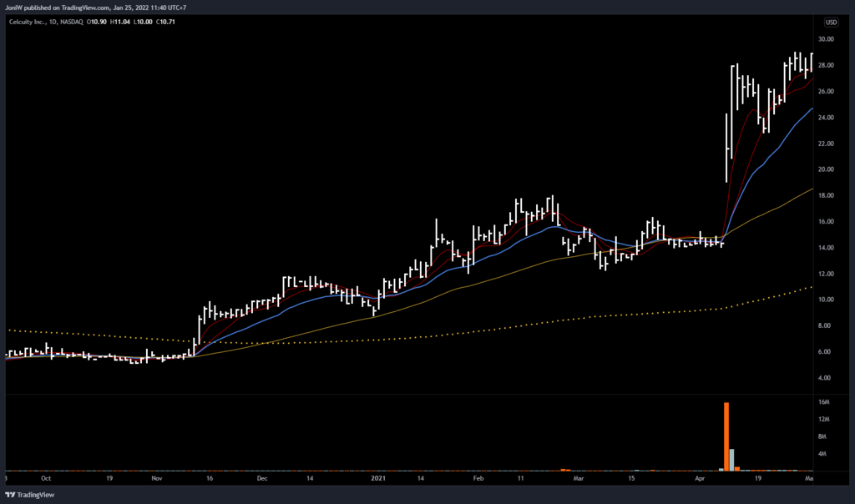
Task: Click the Nov label on time axis
Action: pos(156,480)
